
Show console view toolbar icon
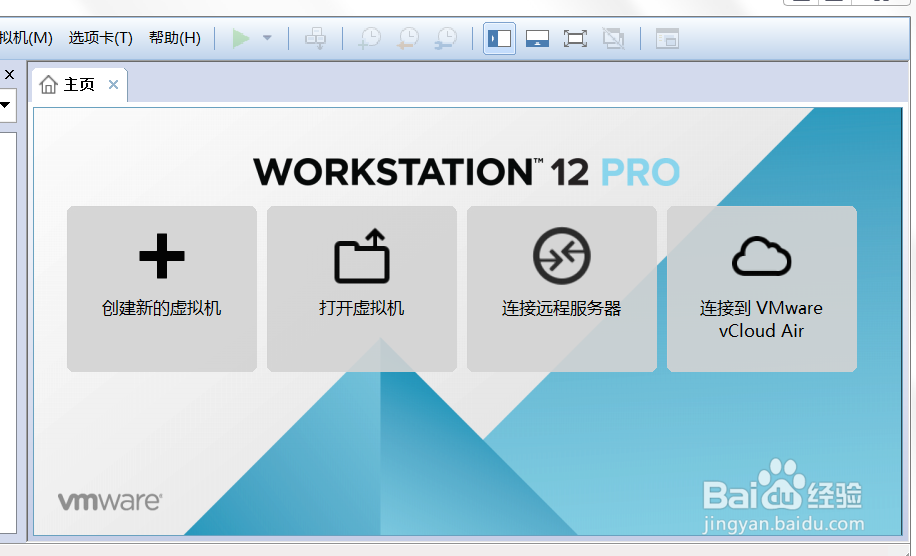[x=667, y=39]
